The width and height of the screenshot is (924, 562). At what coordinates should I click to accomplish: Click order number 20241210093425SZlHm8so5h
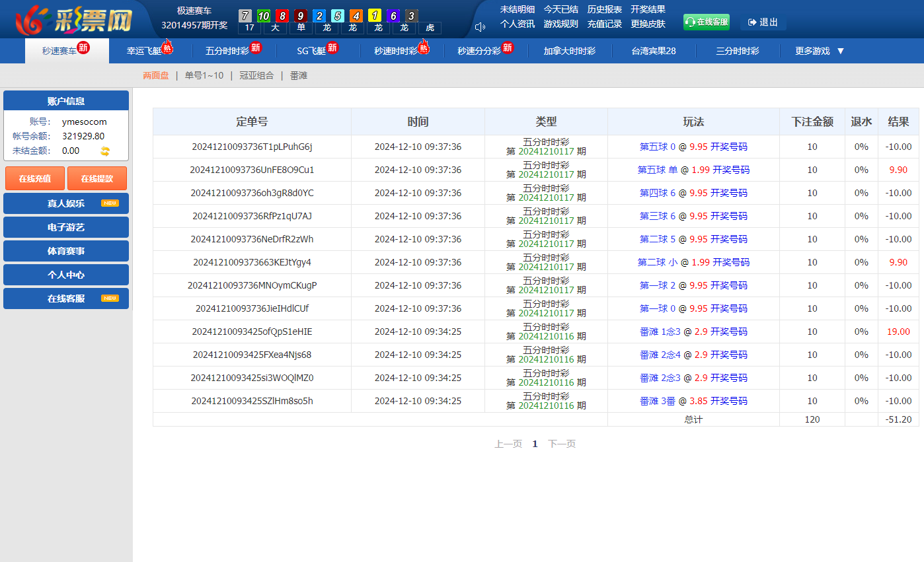pyautogui.click(x=252, y=401)
